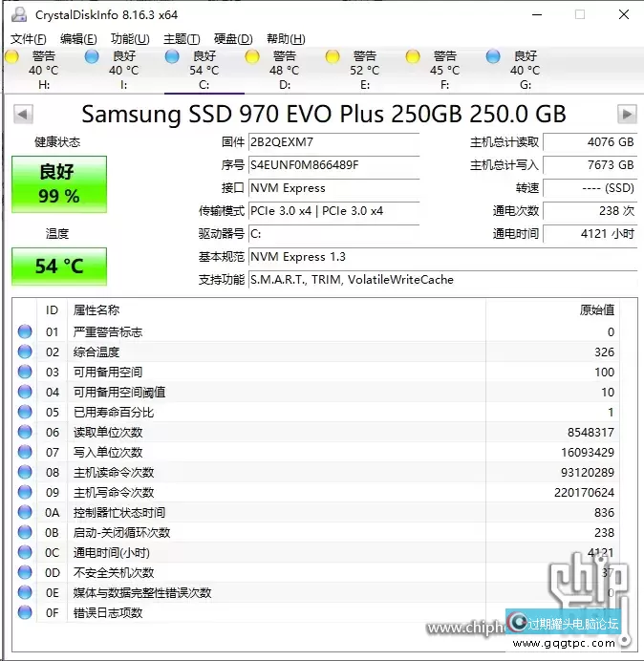
Task: Click the 良好 99% health status box
Action: point(59,184)
